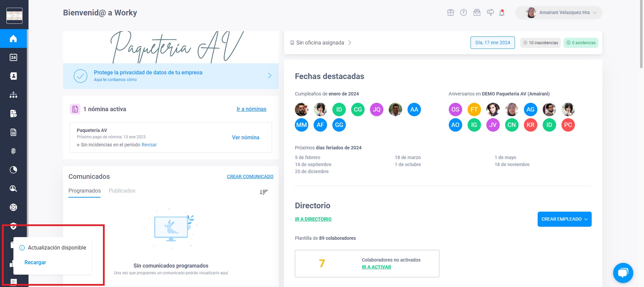Follow the Ir a nóminas link

pyautogui.click(x=252, y=109)
